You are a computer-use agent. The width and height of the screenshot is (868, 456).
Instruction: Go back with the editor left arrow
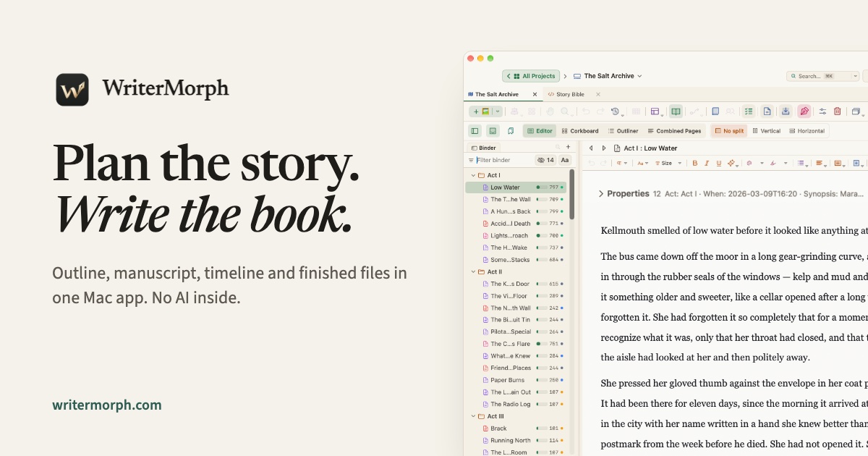pos(591,148)
